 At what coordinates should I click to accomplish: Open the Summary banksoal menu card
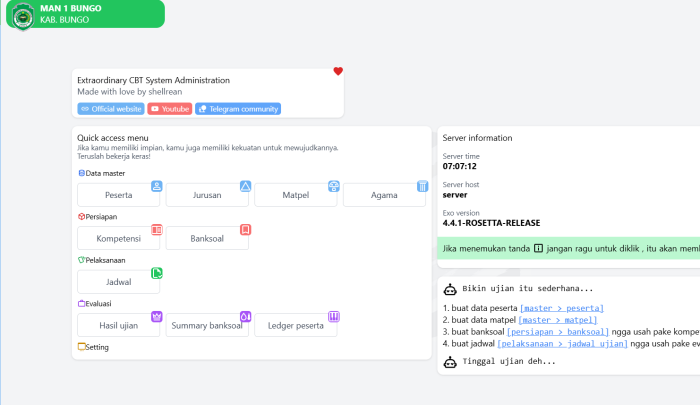pos(207,326)
